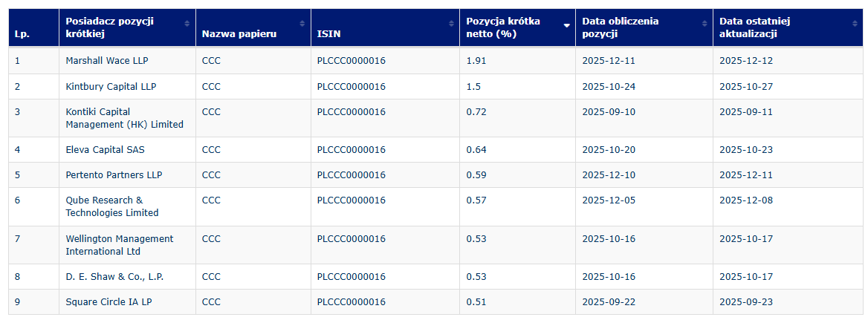Click net short position value 0.64
The width and height of the screenshot is (868, 320).
tap(476, 150)
